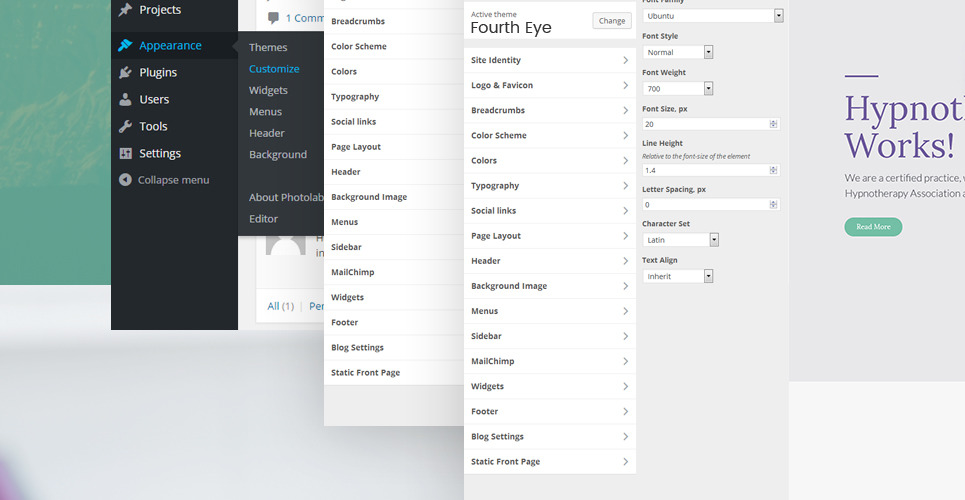965x500 pixels.
Task: Click the Appearance paintbrush icon
Action: coord(125,45)
